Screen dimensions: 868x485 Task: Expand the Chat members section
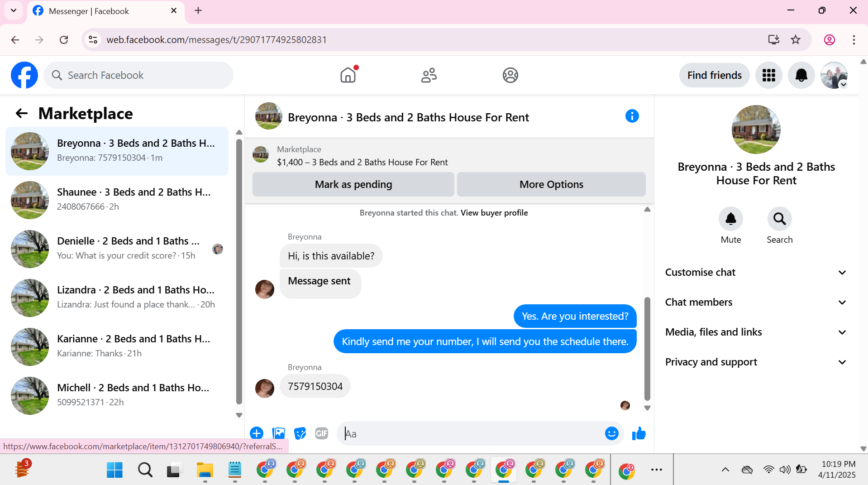[x=755, y=302]
